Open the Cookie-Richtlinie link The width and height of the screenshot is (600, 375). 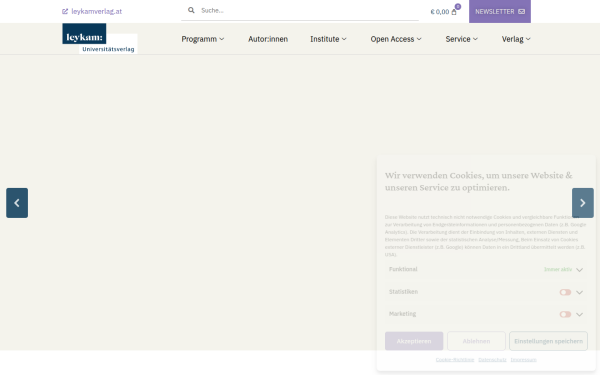(x=455, y=360)
